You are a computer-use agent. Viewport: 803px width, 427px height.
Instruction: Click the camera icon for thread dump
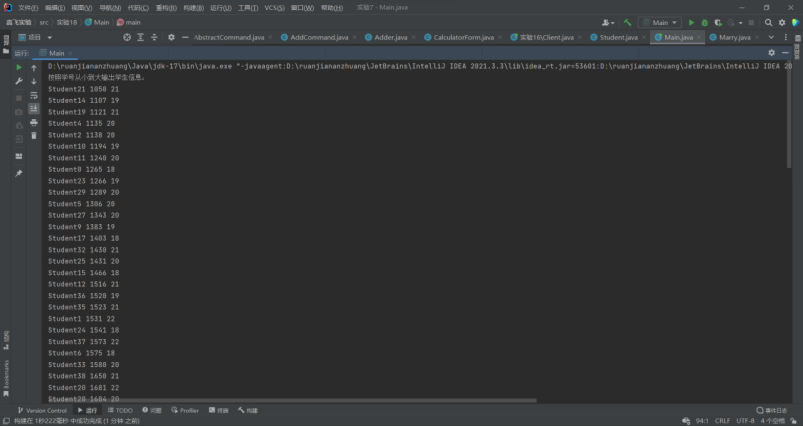coord(19,112)
